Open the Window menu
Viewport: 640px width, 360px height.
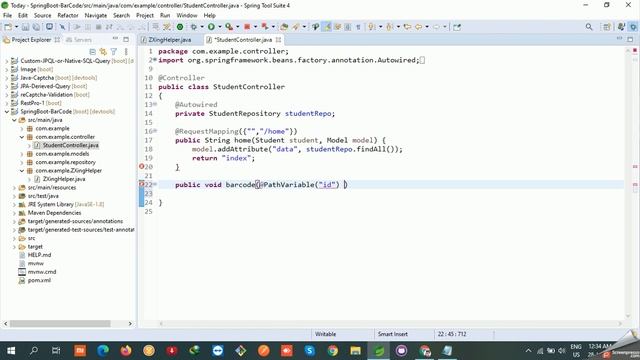pos(187,16)
